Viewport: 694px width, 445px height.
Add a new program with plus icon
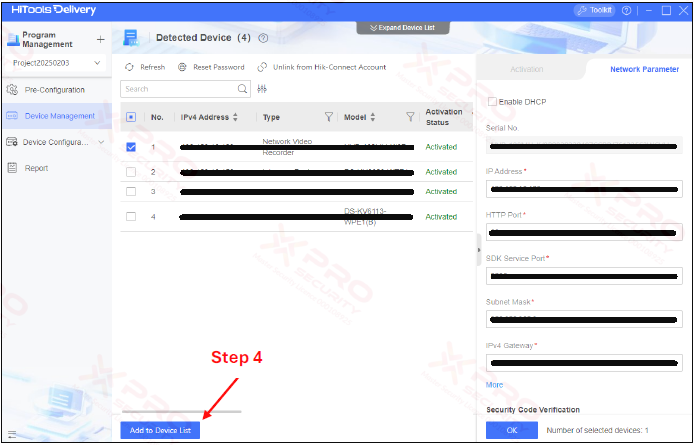click(x=100, y=40)
